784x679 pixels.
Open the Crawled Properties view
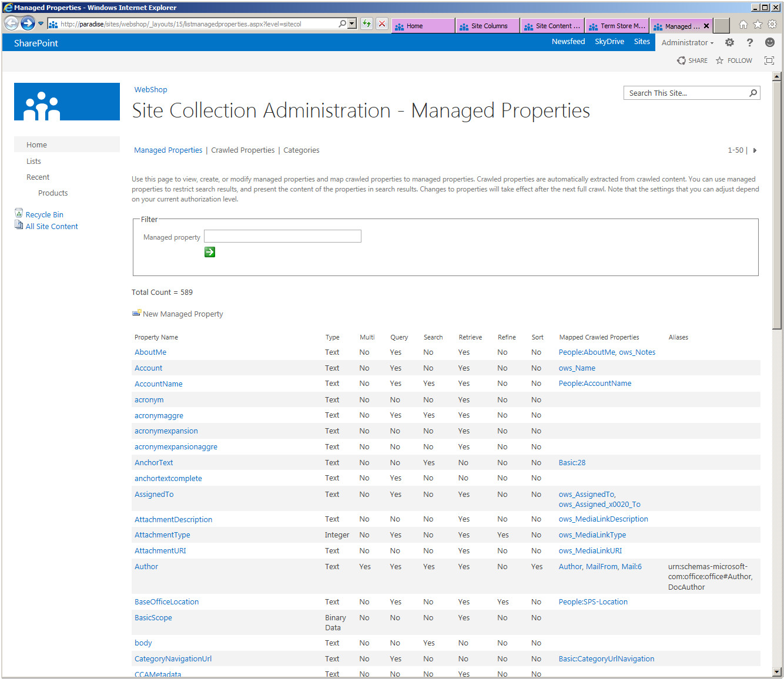[x=243, y=150]
